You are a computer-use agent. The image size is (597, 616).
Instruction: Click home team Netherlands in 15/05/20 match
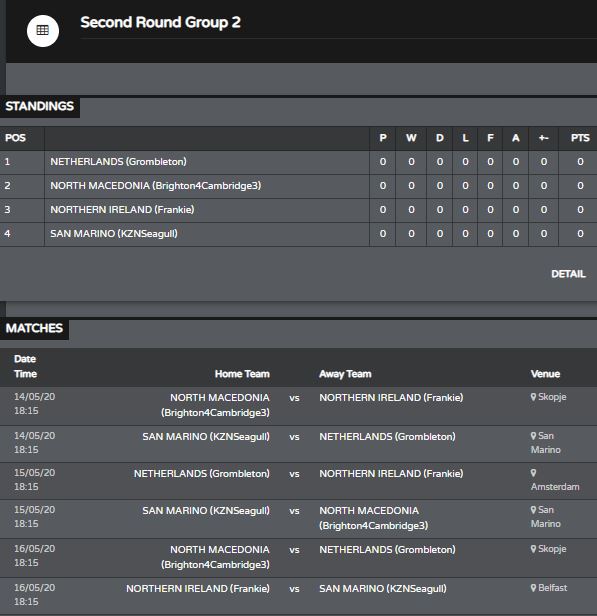(201, 473)
